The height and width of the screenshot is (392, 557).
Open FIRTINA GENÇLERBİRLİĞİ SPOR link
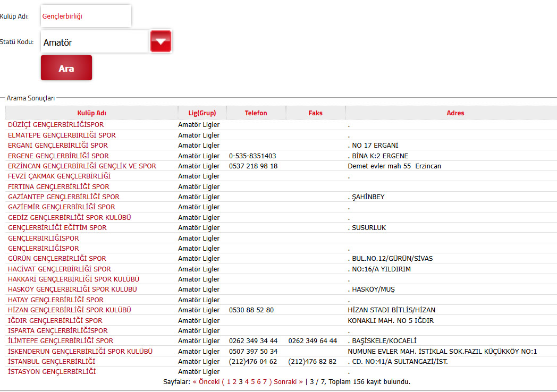(58, 187)
